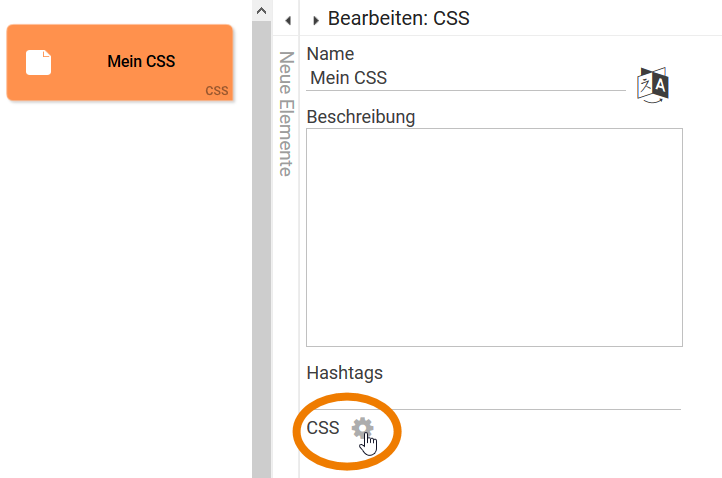Click the gray vertical scrollbar track

[261, 250]
